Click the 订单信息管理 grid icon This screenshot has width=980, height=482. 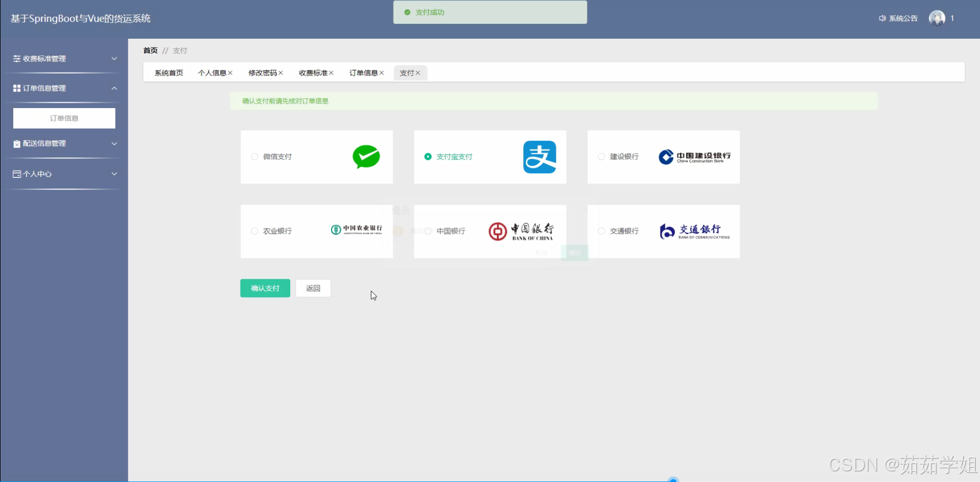click(x=17, y=88)
